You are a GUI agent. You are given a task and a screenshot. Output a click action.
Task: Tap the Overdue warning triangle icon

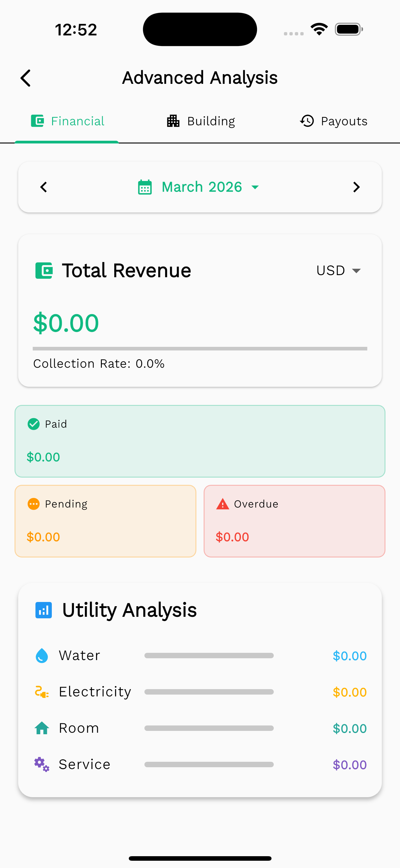coord(223,504)
